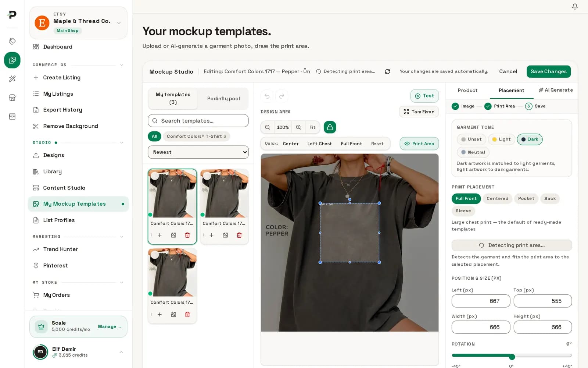
Task: Set garment tone to Unset
Action: (x=472, y=139)
